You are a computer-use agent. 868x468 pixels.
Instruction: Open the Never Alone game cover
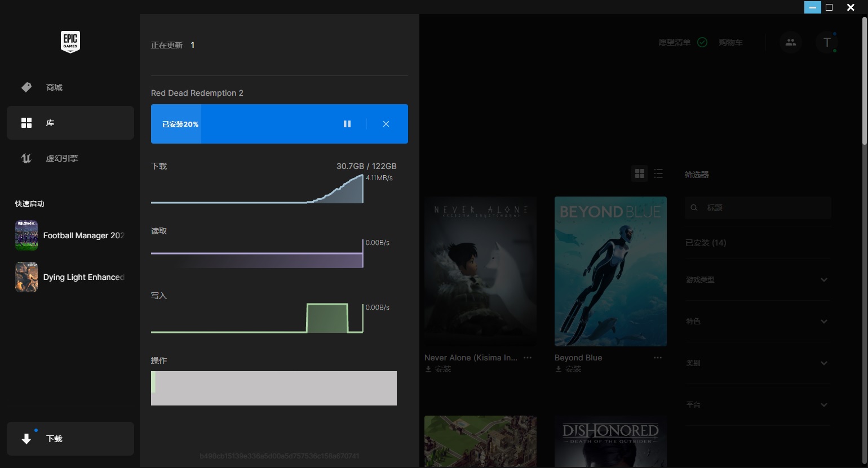(480, 271)
